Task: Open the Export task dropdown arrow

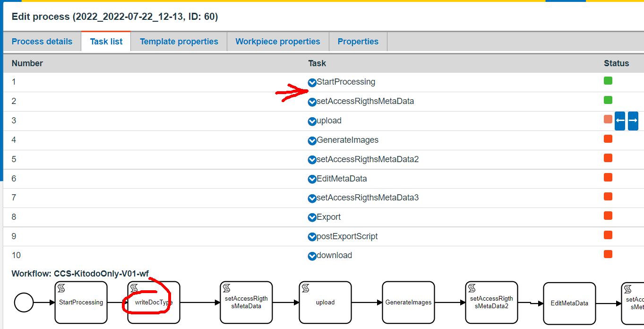Action: pyautogui.click(x=312, y=217)
